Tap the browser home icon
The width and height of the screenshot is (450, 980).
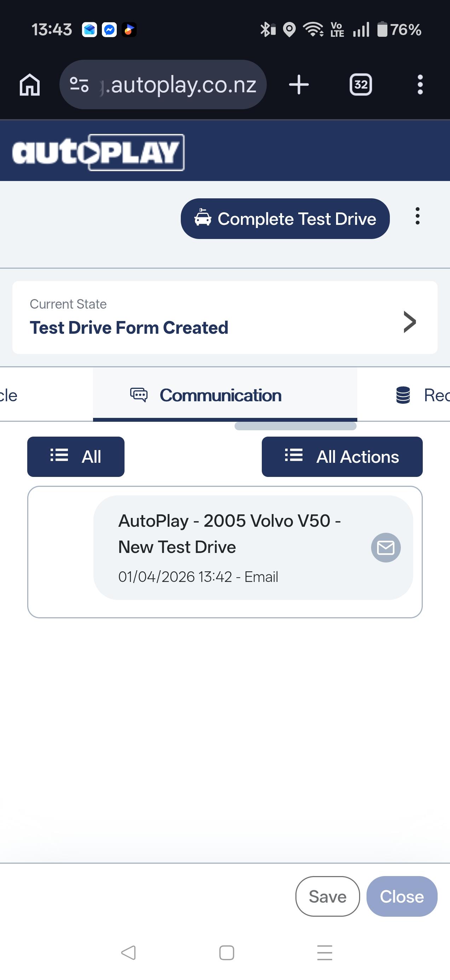pyautogui.click(x=30, y=84)
